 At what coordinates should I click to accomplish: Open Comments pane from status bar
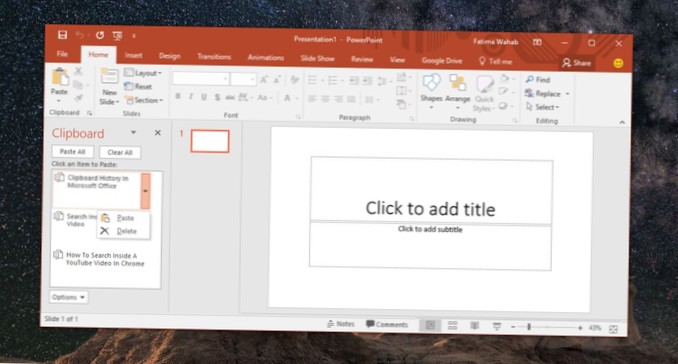point(387,324)
